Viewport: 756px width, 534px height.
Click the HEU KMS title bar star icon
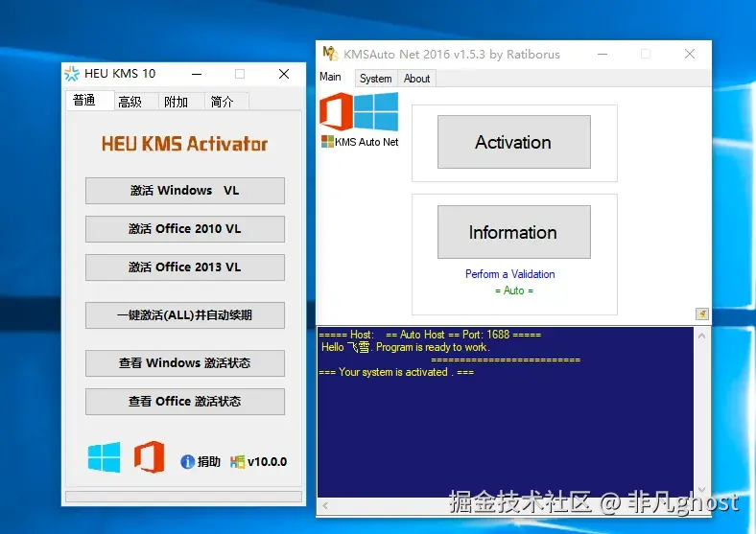pyautogui.click(x=72, y=74)
